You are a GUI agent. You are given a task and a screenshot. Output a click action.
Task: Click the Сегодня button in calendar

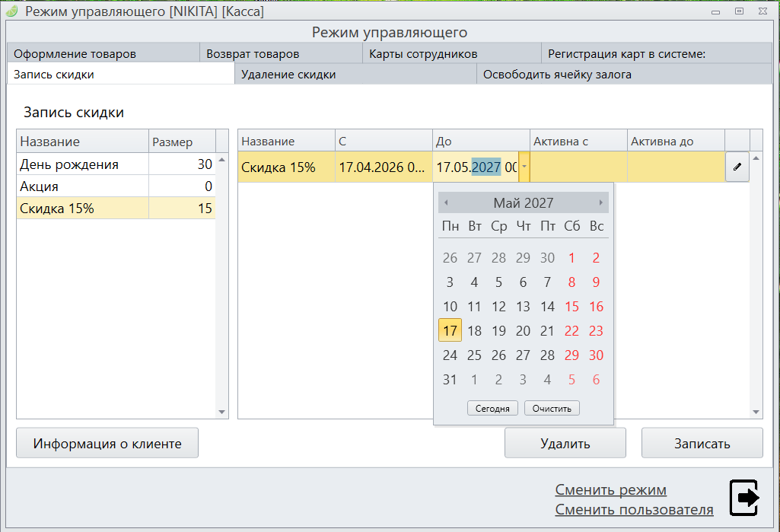(x=492, y=408)
